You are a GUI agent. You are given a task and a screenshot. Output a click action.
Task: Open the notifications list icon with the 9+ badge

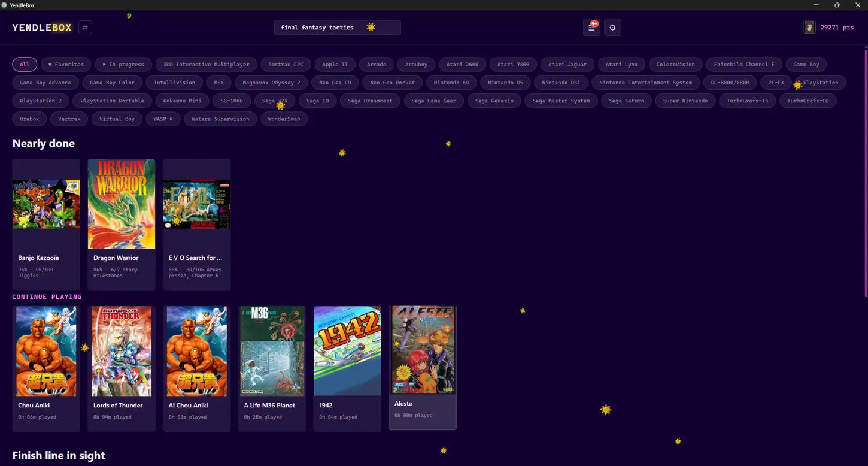pos(591,28)
